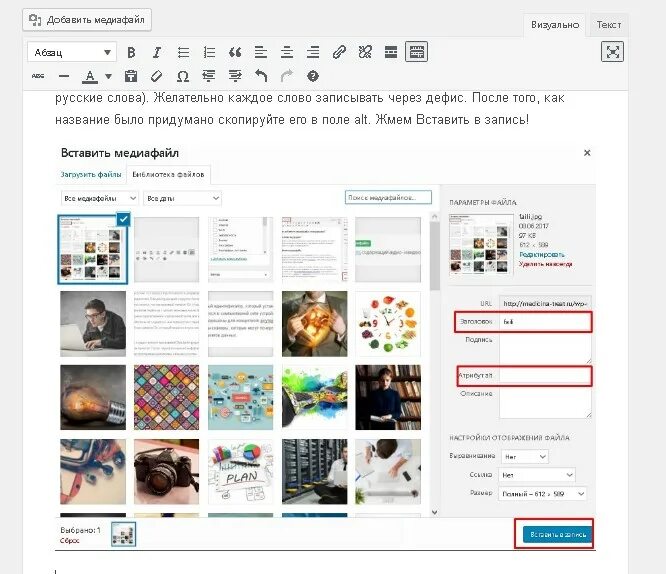Select the vintage camera thumbnail

click(166, 472)
